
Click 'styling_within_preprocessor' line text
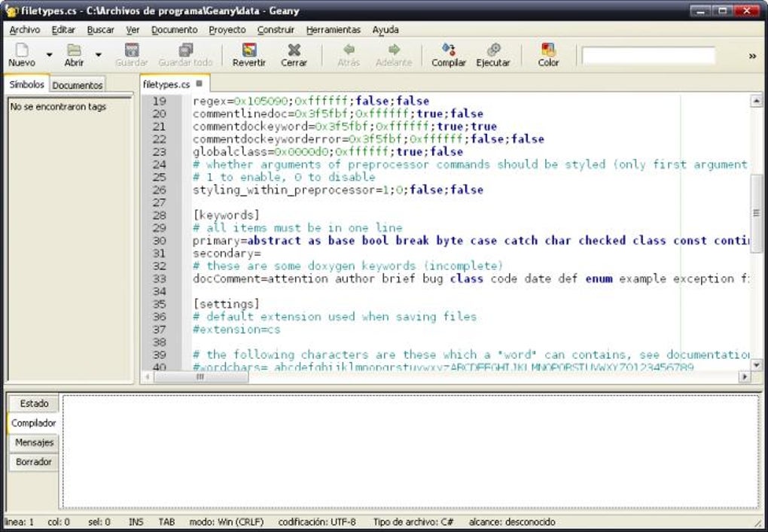point(338,190)
